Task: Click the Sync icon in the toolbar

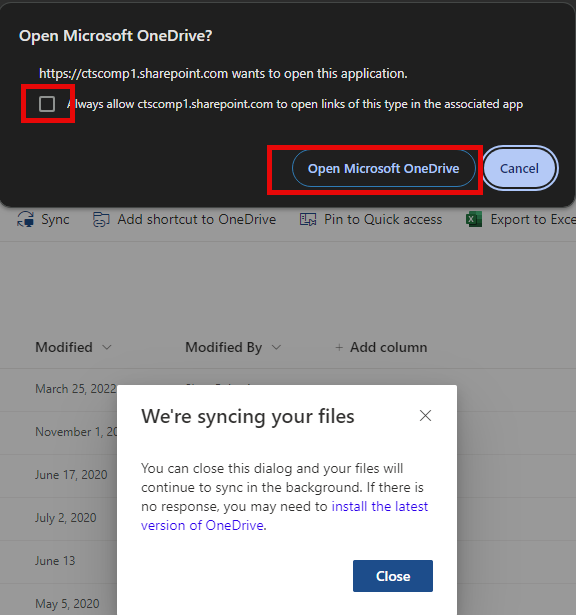Action: (25, 219)
